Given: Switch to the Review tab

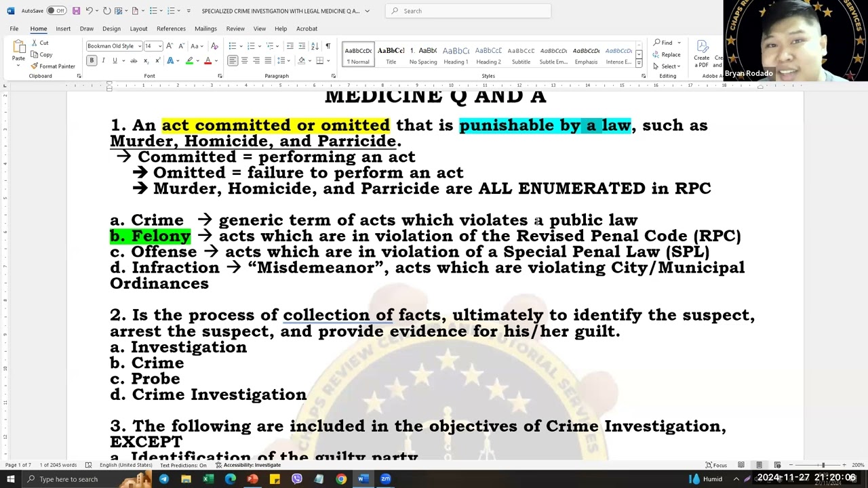Looking at the screenshot, I should pos(235,28).
